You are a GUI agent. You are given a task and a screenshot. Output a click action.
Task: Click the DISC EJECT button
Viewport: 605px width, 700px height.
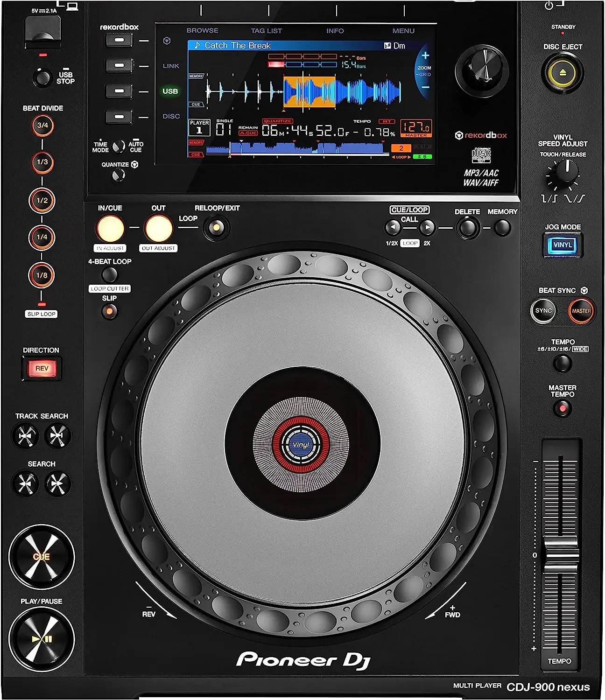coord(563,73)
